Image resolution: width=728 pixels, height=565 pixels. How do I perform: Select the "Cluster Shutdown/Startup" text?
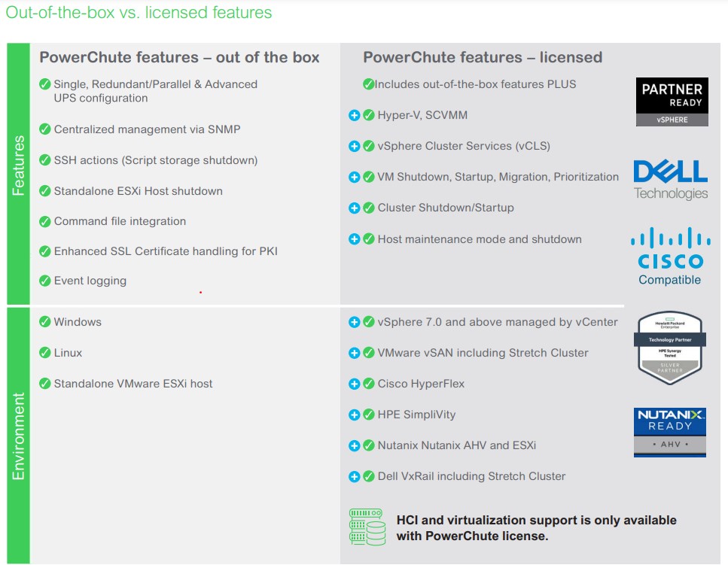click(x=446, y=208)
